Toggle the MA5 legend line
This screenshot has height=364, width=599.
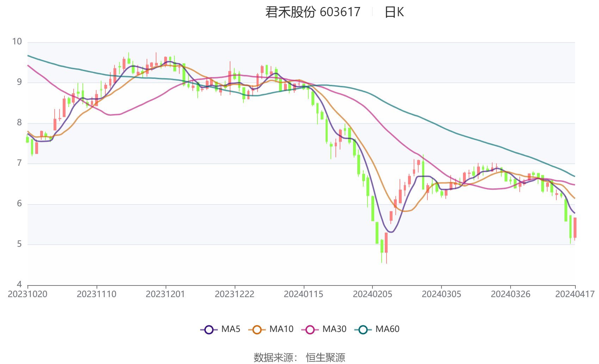[220, 330]
